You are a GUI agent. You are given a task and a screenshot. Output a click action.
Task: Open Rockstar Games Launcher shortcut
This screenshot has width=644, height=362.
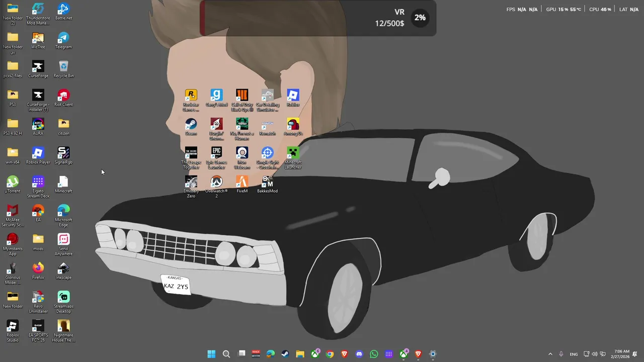point(191,101)
